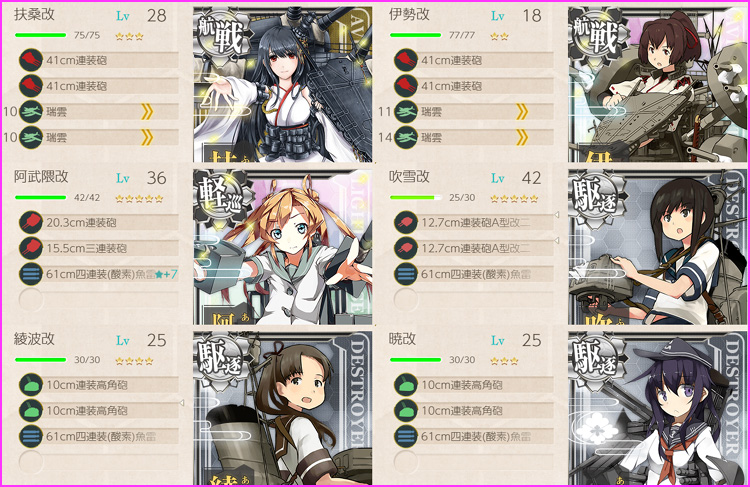Image resolution: width=750 pixels, height=487 pixels.
Task: Click Fubuki Kai's empty fourth equipment slot
Action: click(406, 300)
